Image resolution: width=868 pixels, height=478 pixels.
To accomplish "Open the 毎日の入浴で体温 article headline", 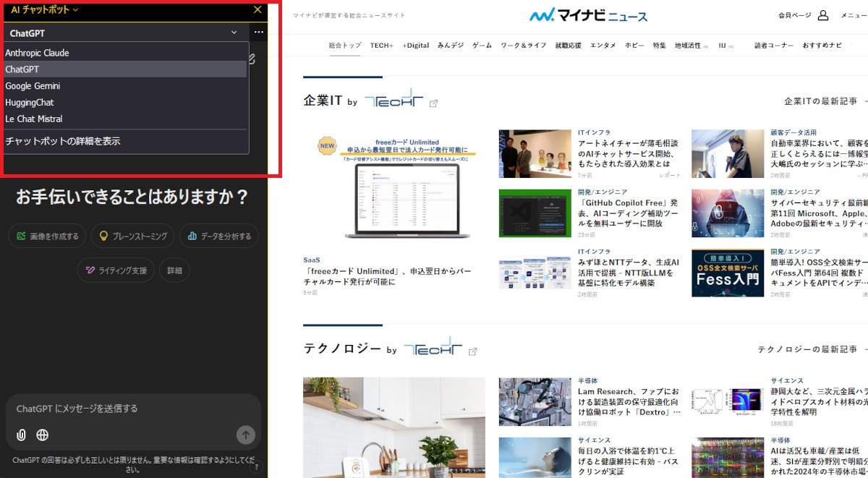I will tap(628, 461).
